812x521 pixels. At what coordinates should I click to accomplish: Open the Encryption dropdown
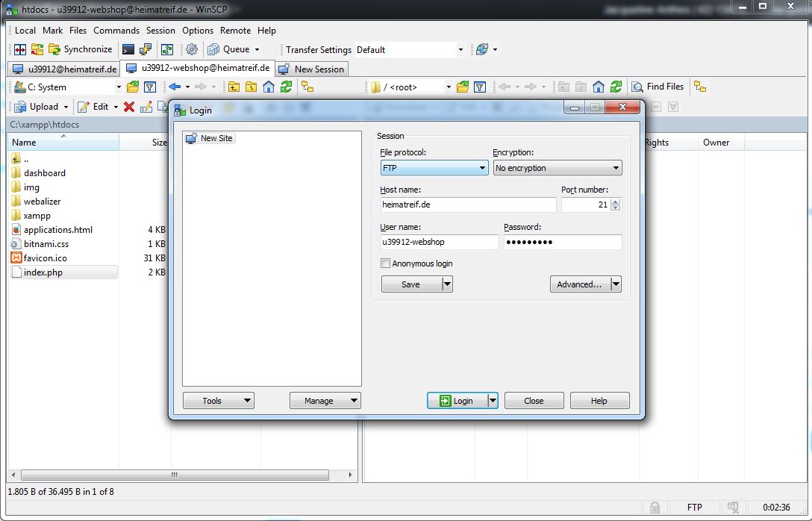pyautogui.click(x=558, y=168)
